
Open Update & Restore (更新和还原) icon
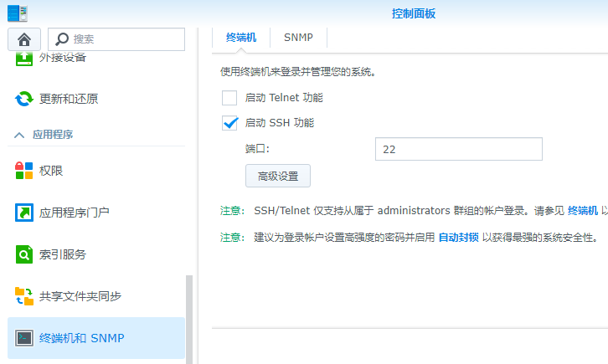point(24,99)
